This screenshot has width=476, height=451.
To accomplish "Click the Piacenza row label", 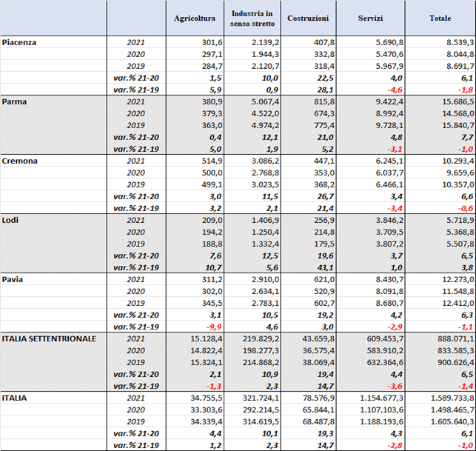I will coord(19,42).
